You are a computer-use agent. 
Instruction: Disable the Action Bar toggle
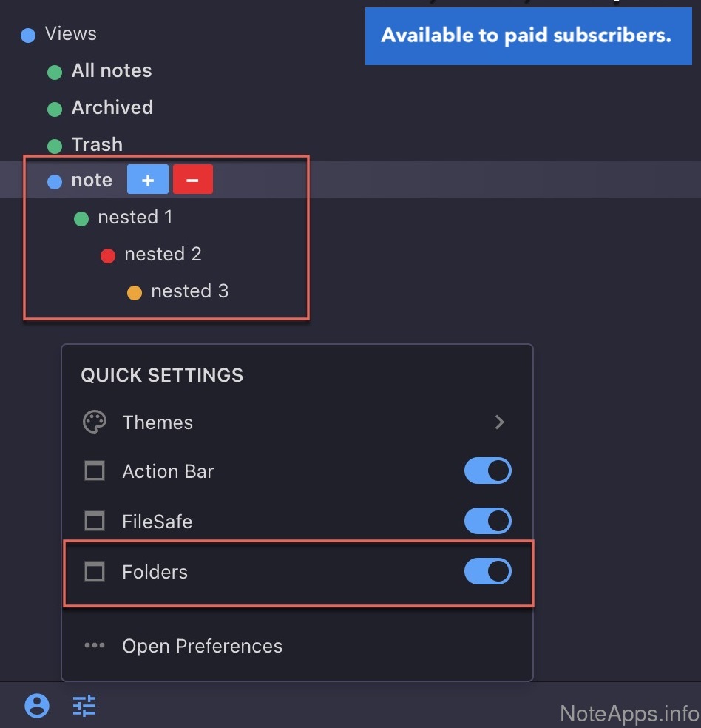tap(487, 471)
